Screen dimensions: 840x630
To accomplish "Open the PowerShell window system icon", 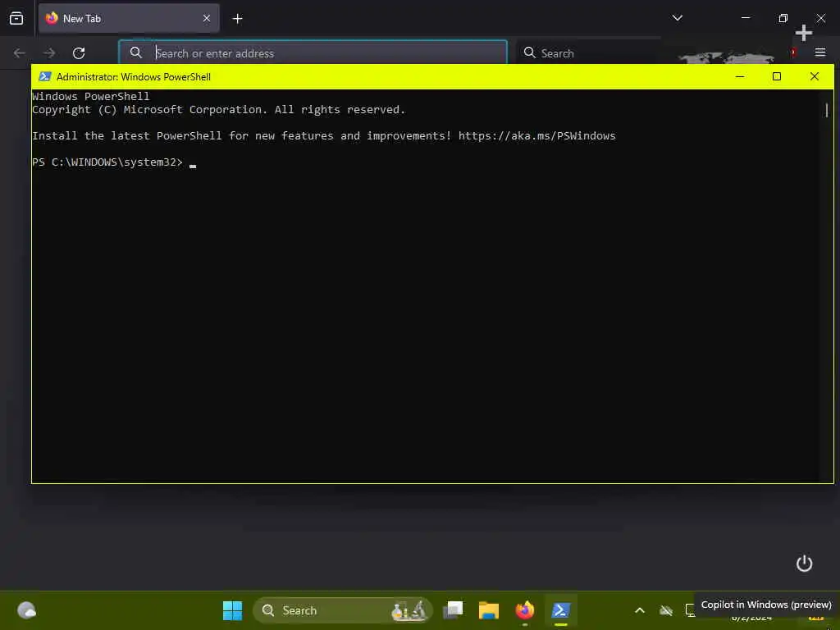I will (x=45, y=76).
